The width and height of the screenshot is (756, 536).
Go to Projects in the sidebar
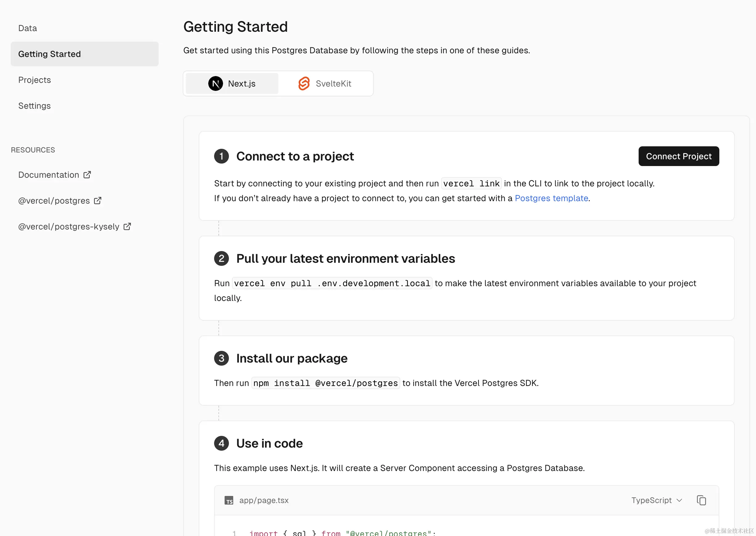pos(35,80)
